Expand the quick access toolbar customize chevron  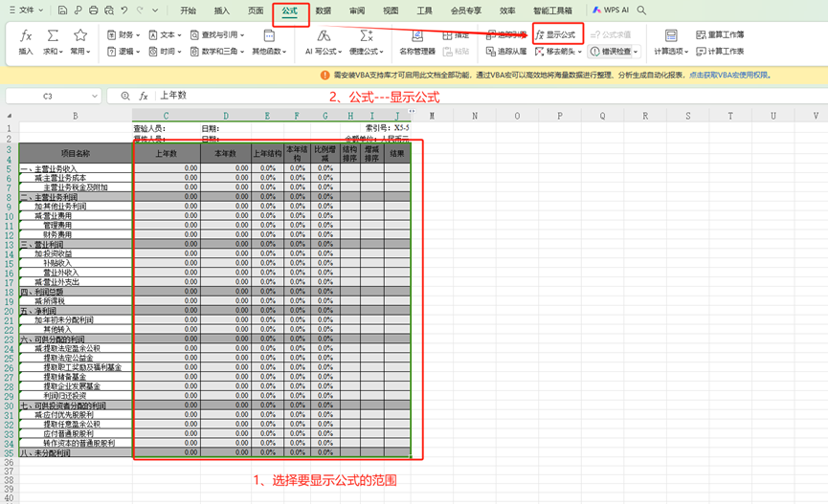pyautogui.click(x=155, y=10)
